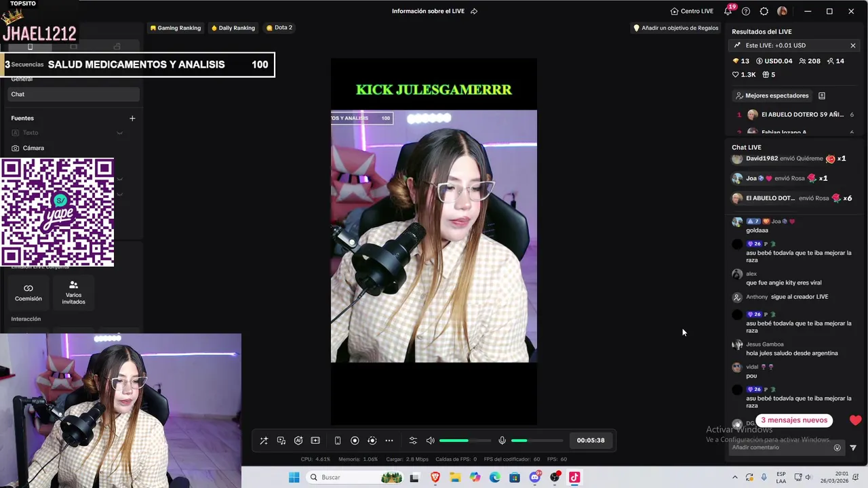Mute the microphone

coord(502,441)
